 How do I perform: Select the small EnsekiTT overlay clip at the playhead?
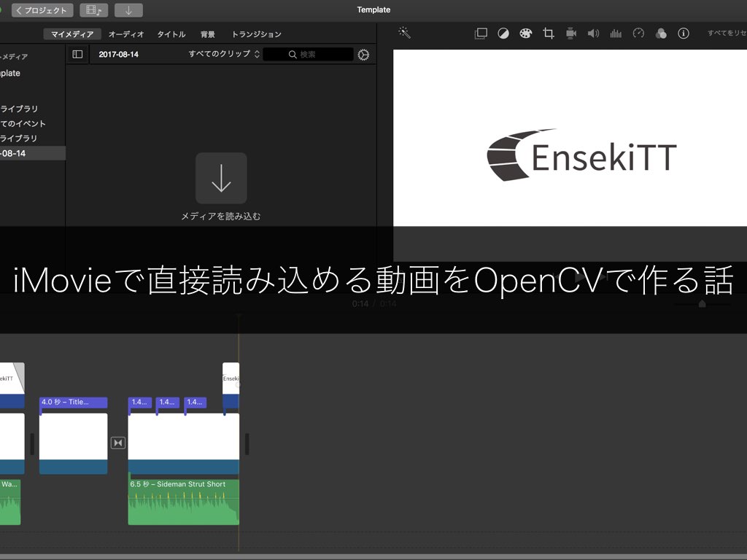(231, 385)
